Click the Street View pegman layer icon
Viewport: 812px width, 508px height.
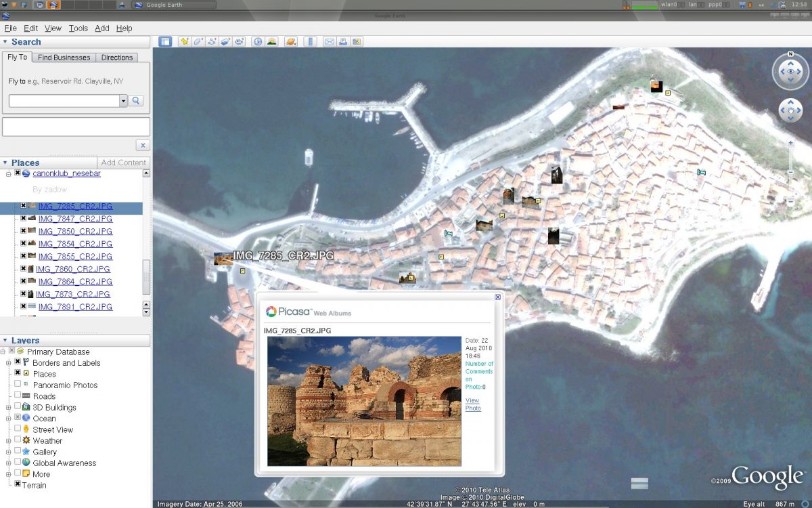[x=26, y=429]
